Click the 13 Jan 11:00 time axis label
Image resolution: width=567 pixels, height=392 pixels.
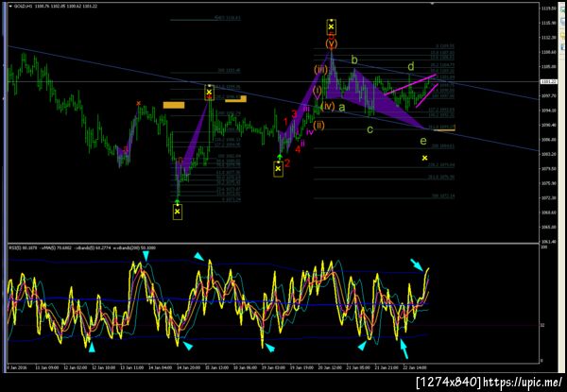131,367
